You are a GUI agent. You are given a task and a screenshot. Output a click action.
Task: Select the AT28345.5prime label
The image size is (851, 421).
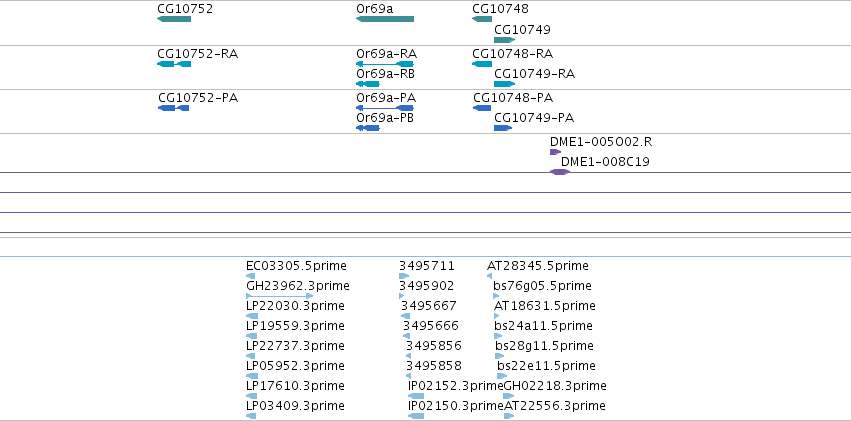(x=538, y=266)
